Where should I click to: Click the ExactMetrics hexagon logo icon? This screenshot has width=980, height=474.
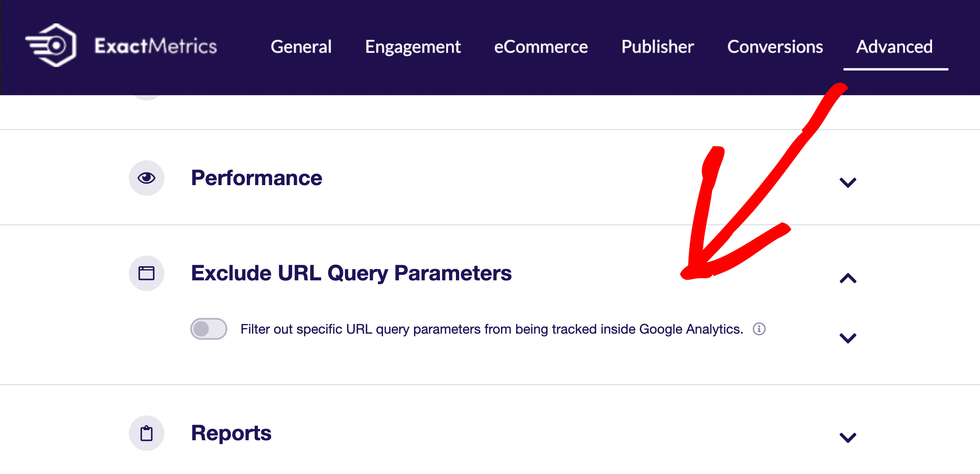point(51,45)
